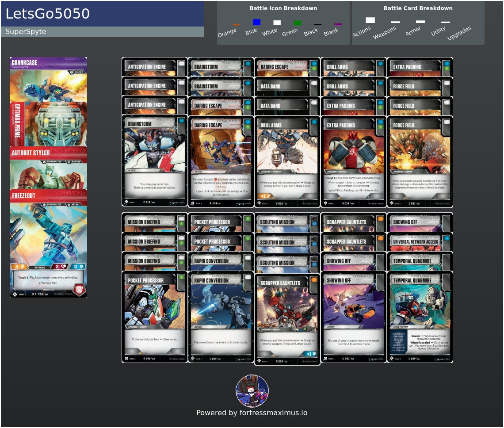The height and width of the screenshot is (428, 504).
Task: Click the Armor bar in Battle Card Breakdown
Action: [420, 22]
